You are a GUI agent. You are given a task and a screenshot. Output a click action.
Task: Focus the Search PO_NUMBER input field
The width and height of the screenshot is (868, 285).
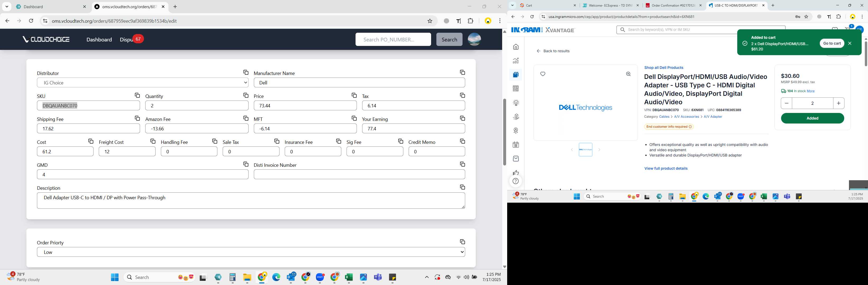[x=393, y=39]
